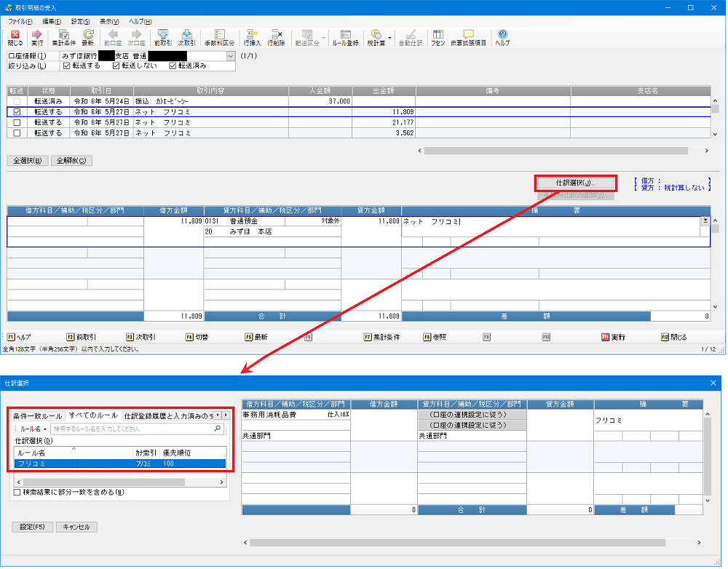The image size is (728, 569).
Task: Click the F11 実行 function key button
Action: 613,338
